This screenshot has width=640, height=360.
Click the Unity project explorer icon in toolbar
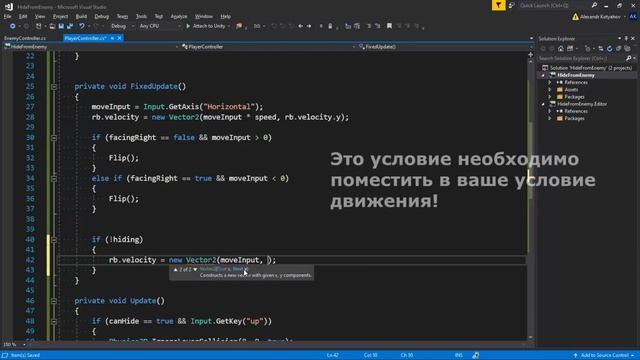(239, 26)
